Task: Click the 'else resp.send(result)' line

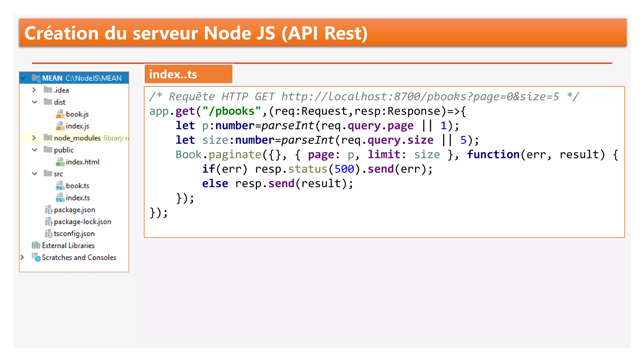Action: (x=278, y=184)
